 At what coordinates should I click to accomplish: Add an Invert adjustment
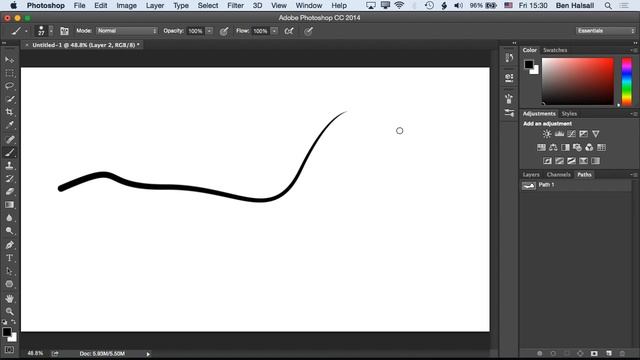click(x=547, y=161)
